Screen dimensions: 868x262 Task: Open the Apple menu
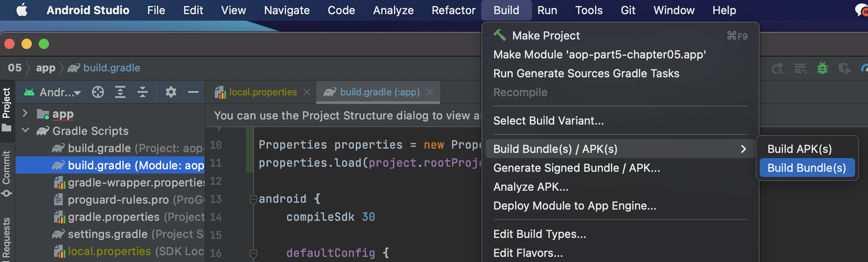(22, 10)
